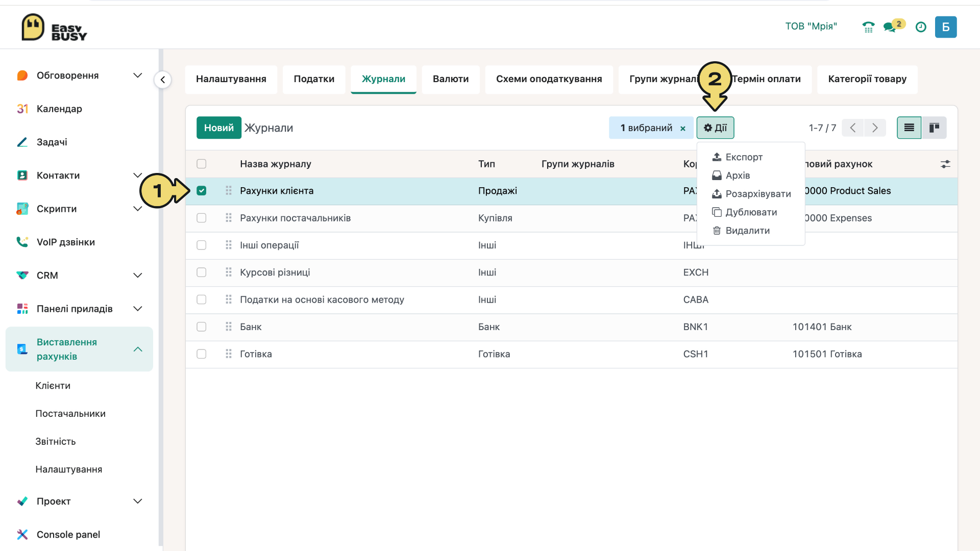
Task: Click the Контакти sidebar icon
Action: (x=22, y=176)
